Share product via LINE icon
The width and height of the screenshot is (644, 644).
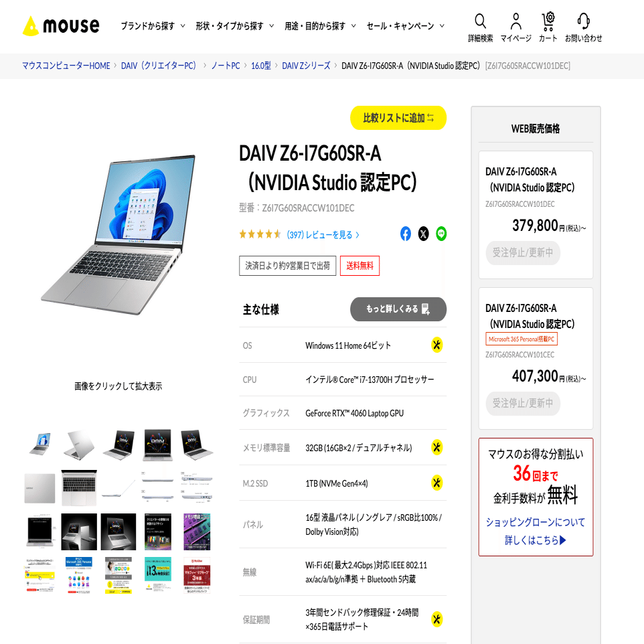[441, 234]
